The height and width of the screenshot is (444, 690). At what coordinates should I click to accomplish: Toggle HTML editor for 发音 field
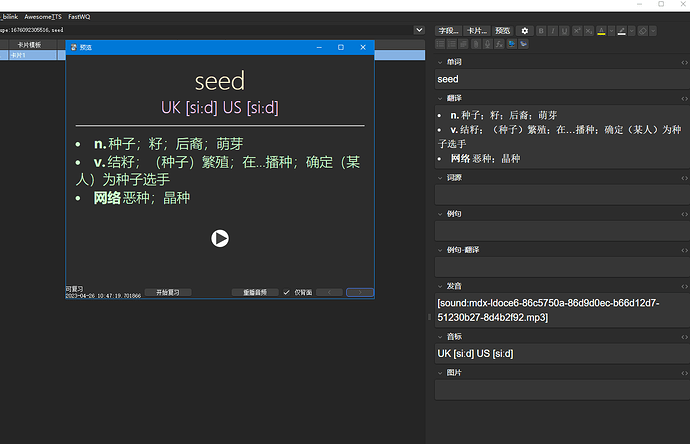click(684, 285)
